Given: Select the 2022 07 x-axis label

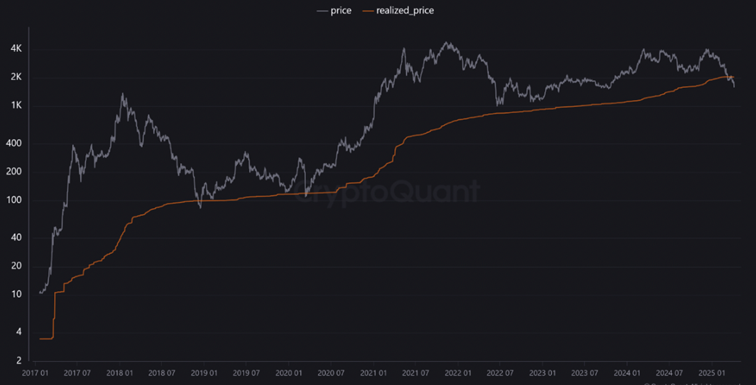Looking at the screenshot, I should 500,373.
